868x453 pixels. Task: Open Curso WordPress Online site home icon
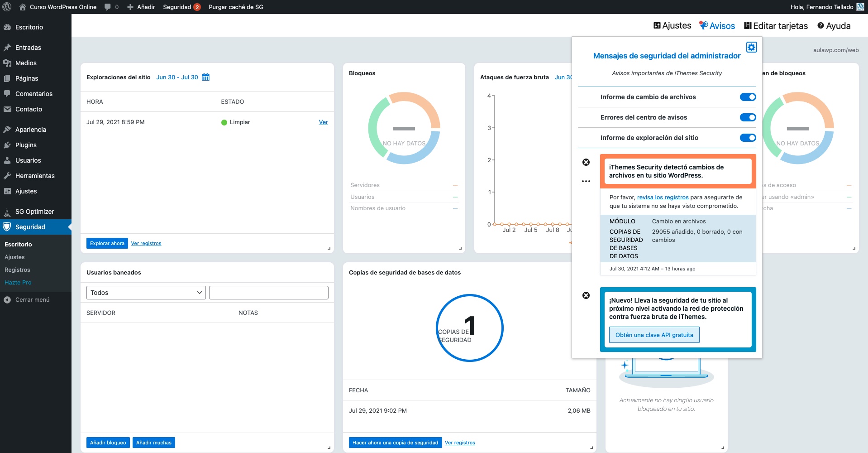pyautogui.click(x=23, y=7)
